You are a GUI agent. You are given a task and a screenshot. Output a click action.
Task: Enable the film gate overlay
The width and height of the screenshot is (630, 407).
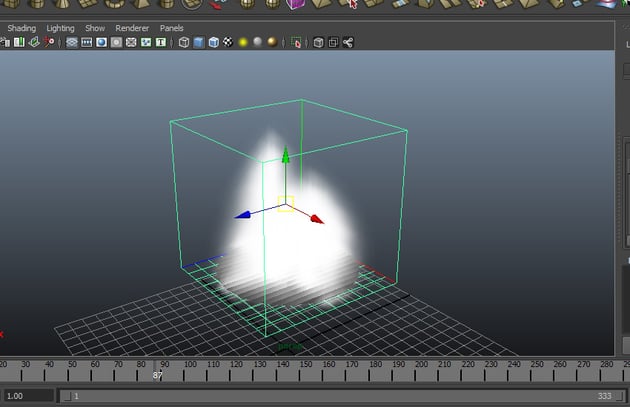86,43
